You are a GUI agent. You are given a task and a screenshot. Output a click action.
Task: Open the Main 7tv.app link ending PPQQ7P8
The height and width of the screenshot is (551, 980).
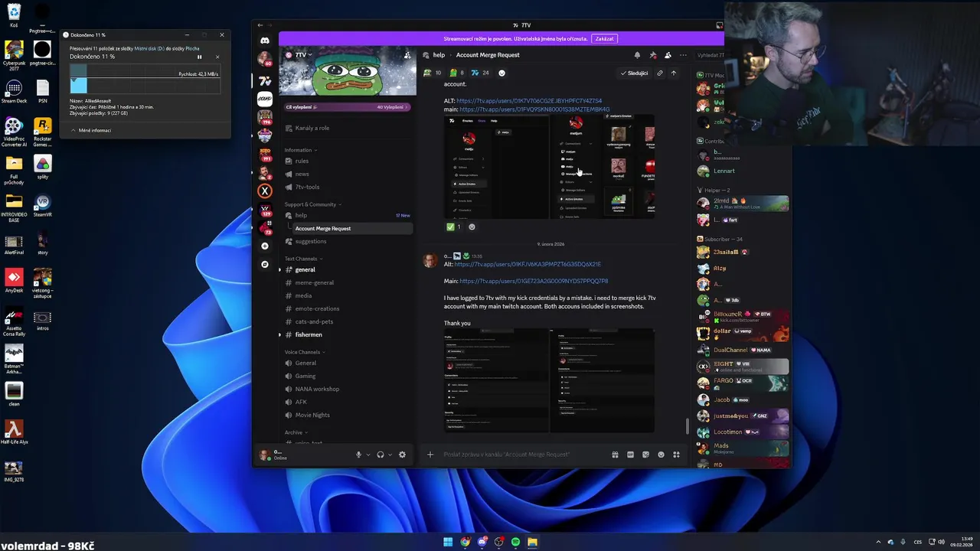534,281
